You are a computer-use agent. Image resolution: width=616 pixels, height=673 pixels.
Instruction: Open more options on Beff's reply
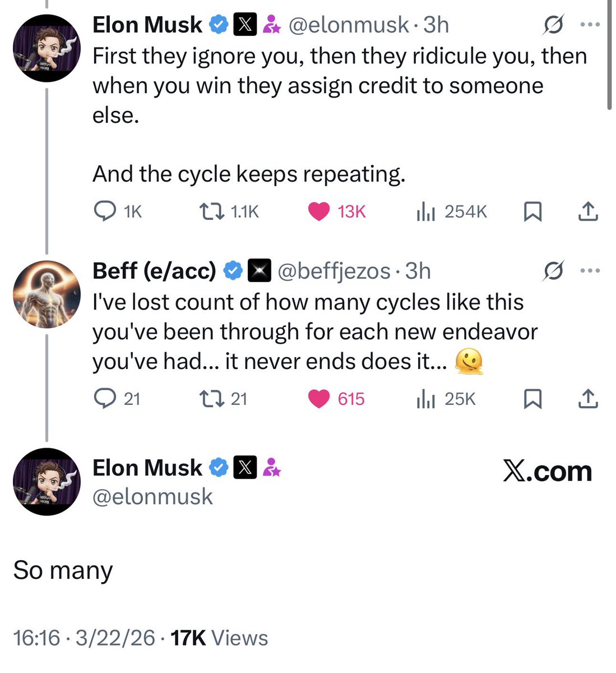[x=590, y=271]
